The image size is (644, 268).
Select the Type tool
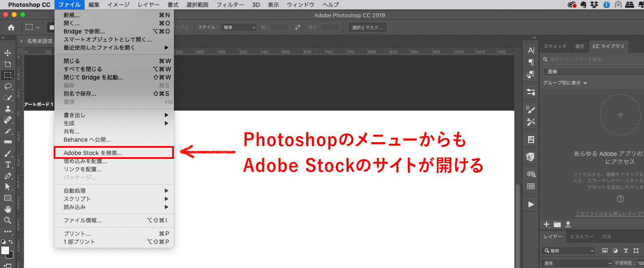coord(7,164)
